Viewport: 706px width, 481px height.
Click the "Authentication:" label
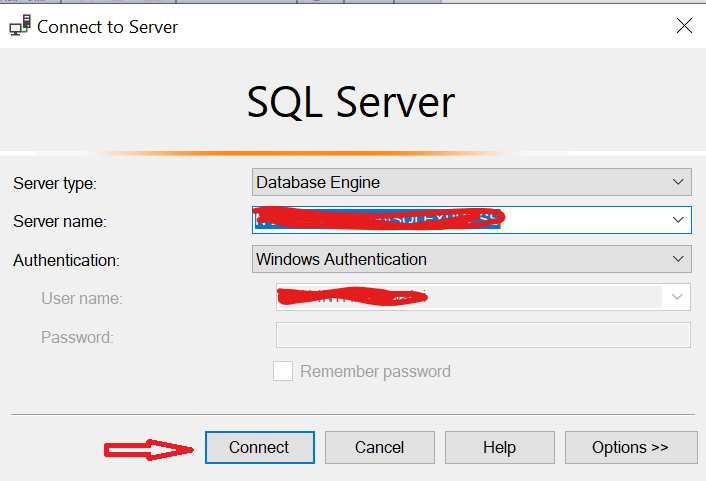(x=66, y=260)
